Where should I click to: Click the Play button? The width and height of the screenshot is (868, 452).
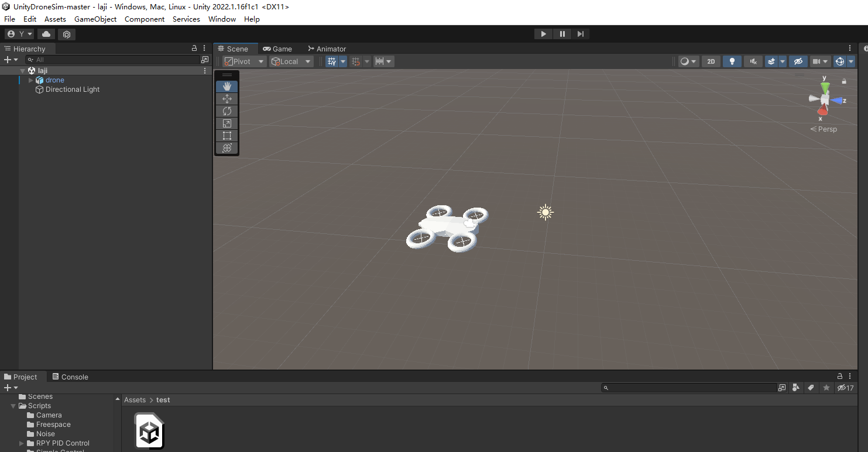click(543, 34)
